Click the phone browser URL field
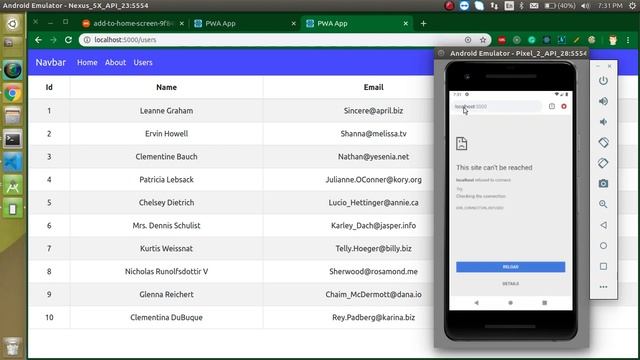This screenshot has height=360, width=640. 497,107
